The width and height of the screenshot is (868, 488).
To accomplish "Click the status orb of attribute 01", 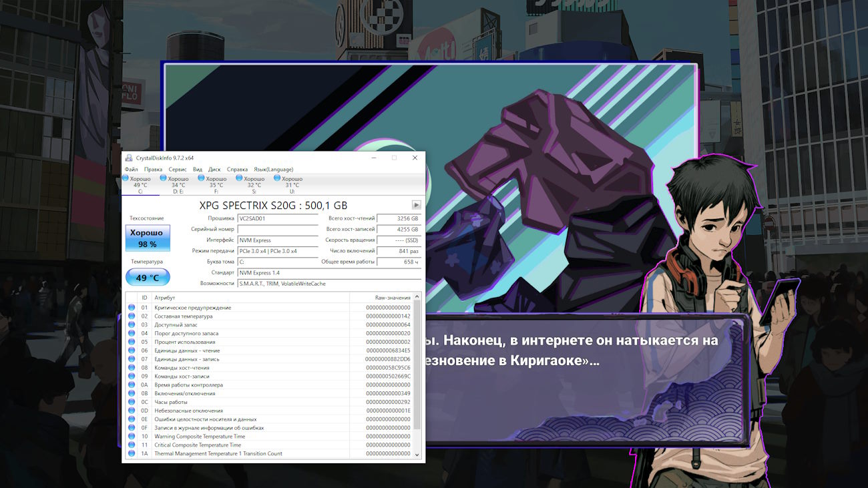I will (x=132, y=308).
